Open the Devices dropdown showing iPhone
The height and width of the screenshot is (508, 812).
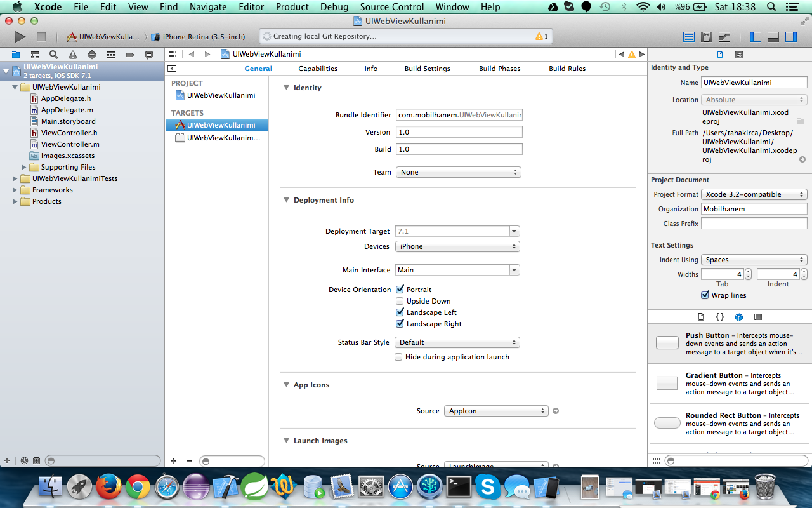[x=457, y=246]
